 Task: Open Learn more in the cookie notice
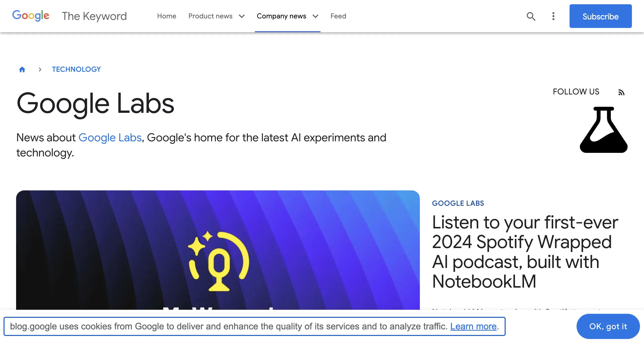click(473, 326)
